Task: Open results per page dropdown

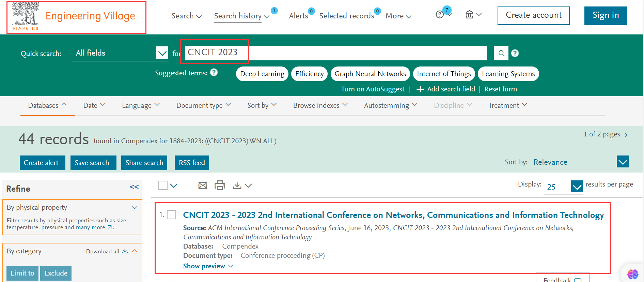Action: tap(577, 187)
